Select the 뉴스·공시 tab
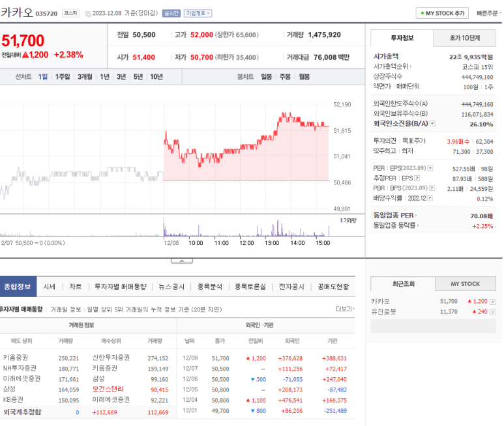 pos(171,287)
